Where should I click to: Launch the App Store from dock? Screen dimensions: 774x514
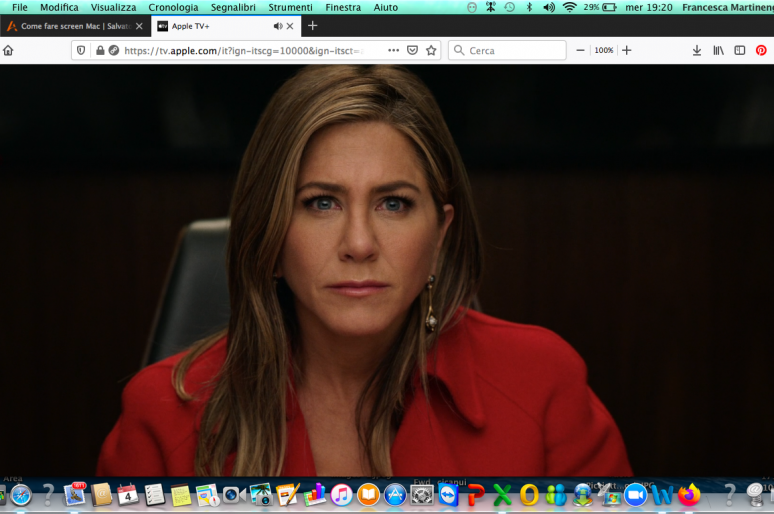click(x=395, y=495)
